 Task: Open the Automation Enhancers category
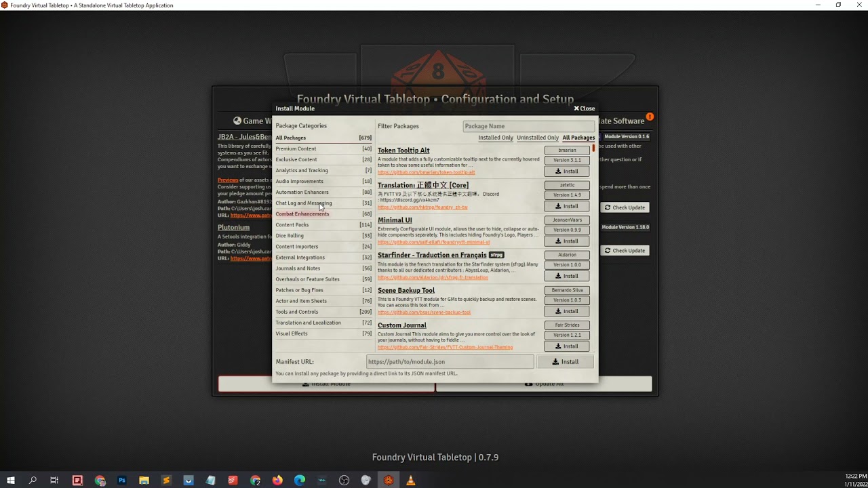(323, 192)
